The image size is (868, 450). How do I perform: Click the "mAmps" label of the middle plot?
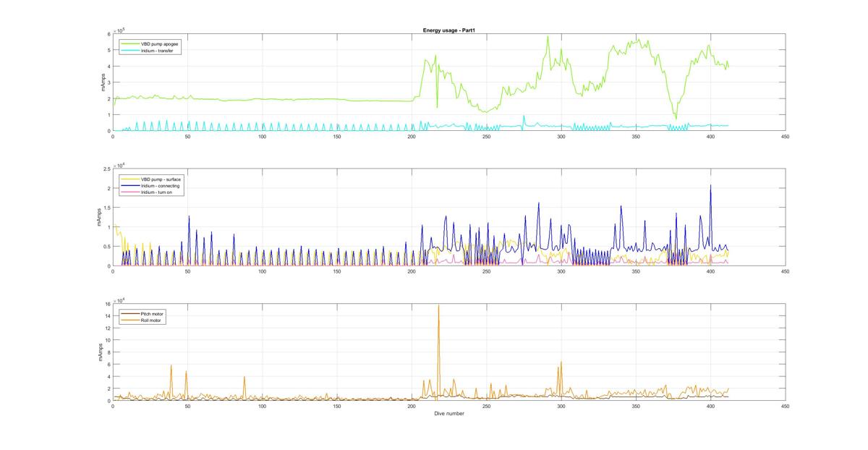pos(99,217)
